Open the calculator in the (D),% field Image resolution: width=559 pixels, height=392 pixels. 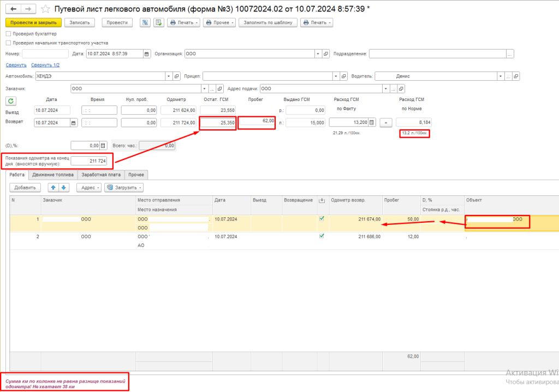(103, 146)
